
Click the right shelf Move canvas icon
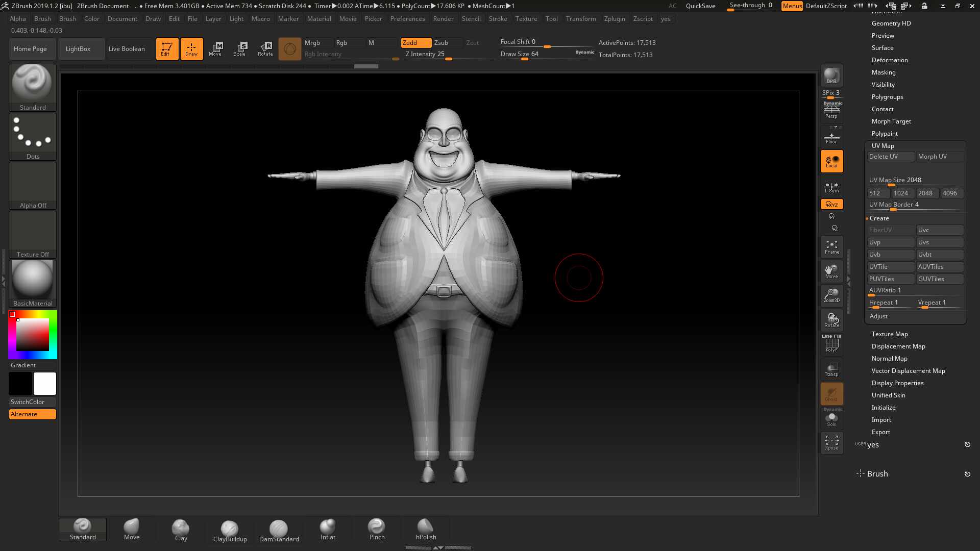(x=831, y=271)
